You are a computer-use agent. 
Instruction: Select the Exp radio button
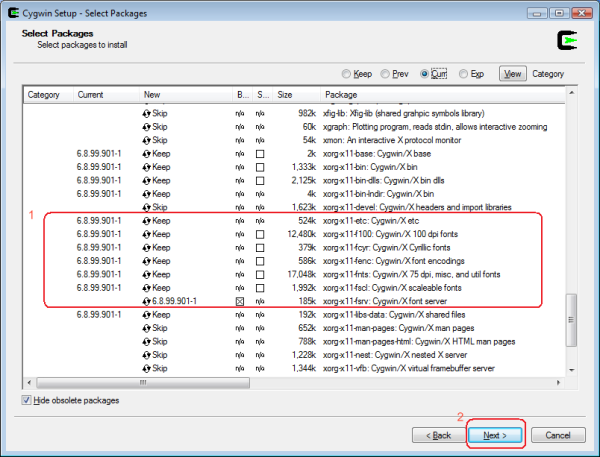463,73
